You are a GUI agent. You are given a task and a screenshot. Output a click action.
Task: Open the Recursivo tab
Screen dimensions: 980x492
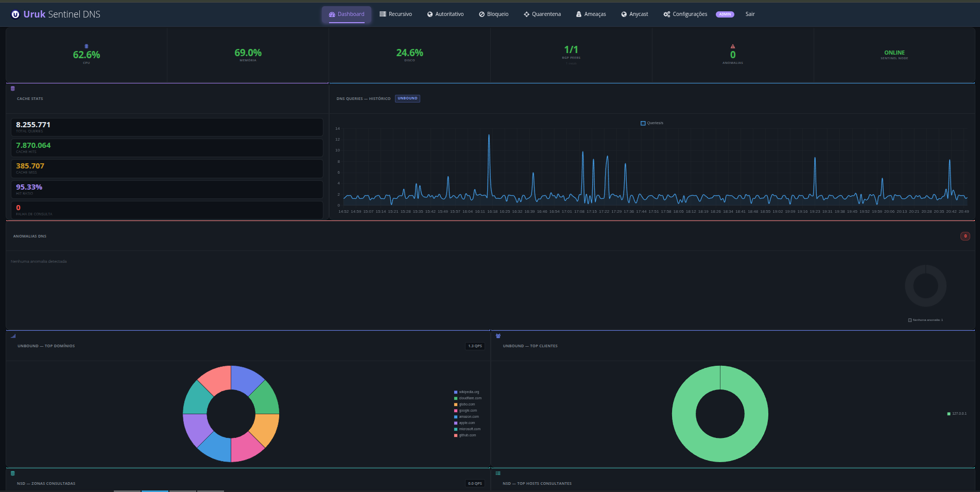pos(396,14)
